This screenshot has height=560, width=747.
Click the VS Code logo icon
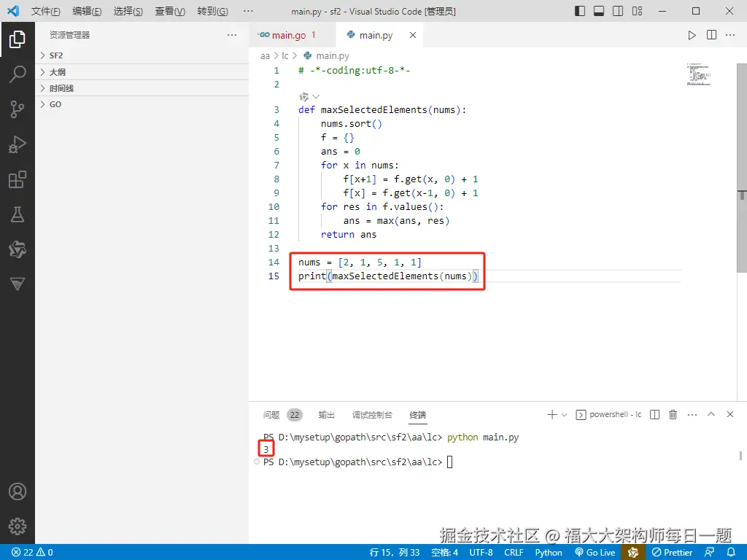(13, 11)
